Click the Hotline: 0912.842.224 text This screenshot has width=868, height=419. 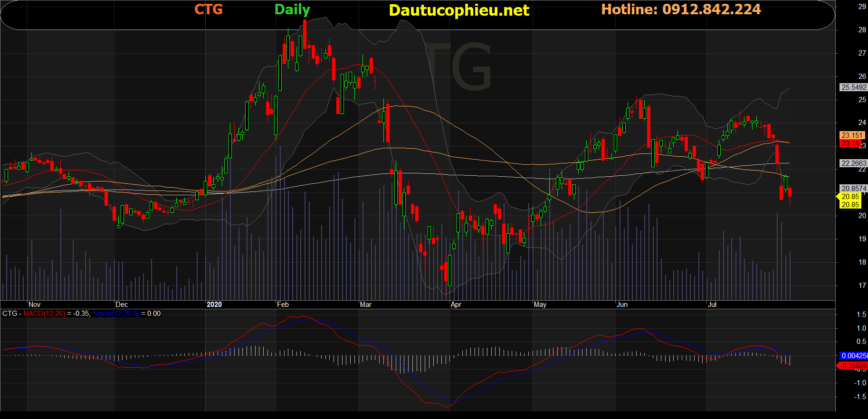tap(681, 10)
